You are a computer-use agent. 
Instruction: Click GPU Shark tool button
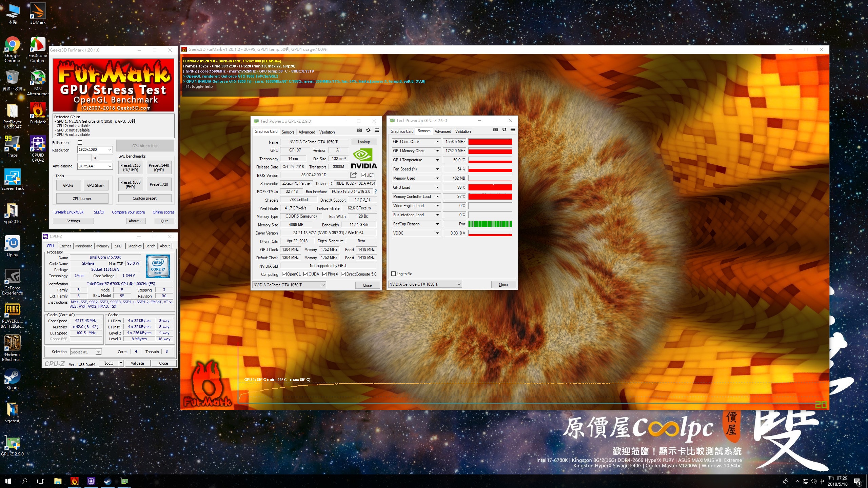click(96, 185)
